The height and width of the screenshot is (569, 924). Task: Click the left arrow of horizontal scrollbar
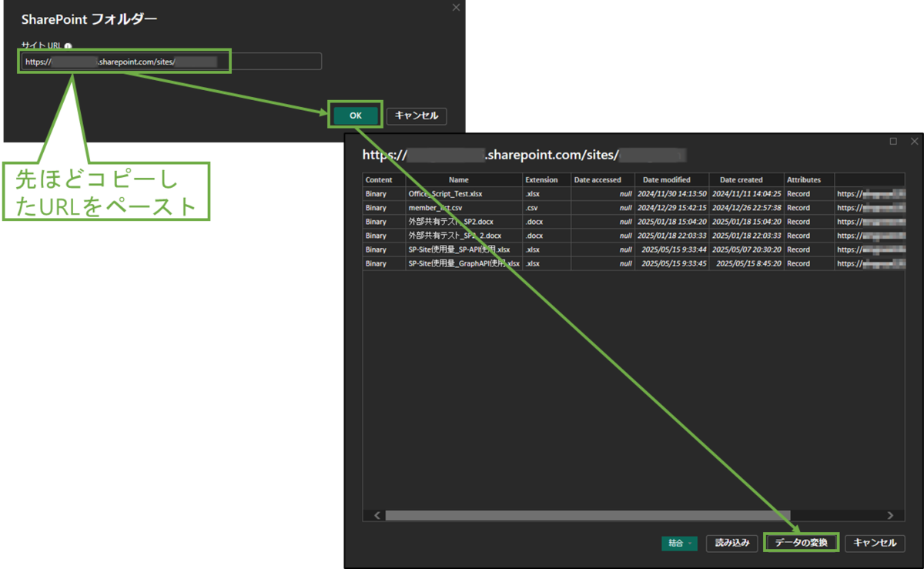(377, 515)
